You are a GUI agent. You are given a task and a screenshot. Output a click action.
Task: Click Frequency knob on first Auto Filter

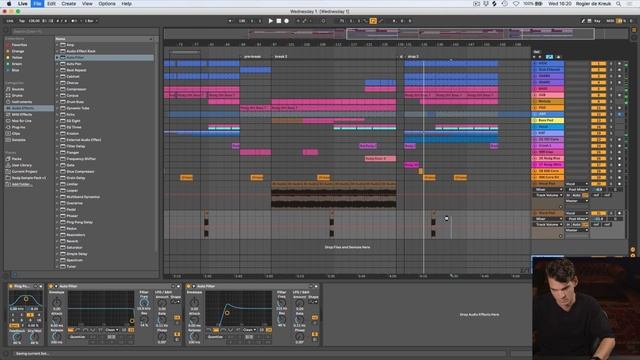(144, 302)
